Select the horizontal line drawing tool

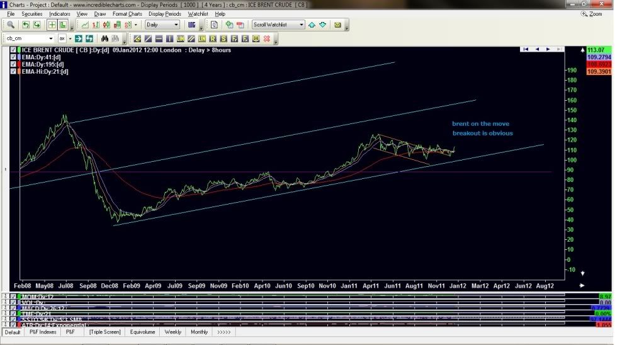click(159, 38)
